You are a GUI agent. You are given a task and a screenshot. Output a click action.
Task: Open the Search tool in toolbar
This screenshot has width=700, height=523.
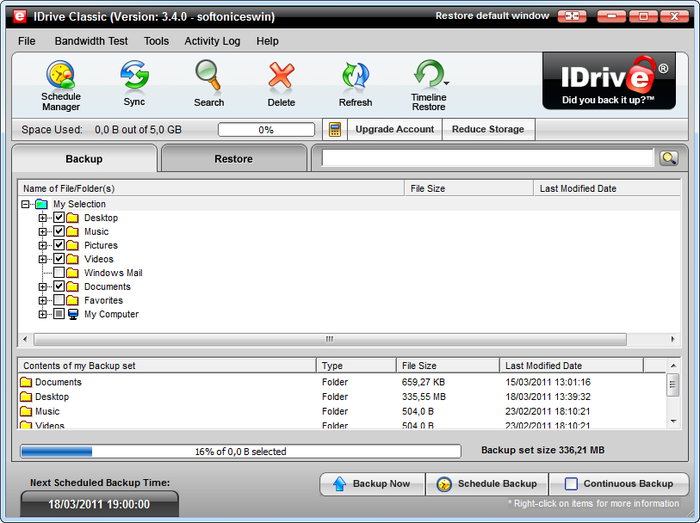[208, 83]
